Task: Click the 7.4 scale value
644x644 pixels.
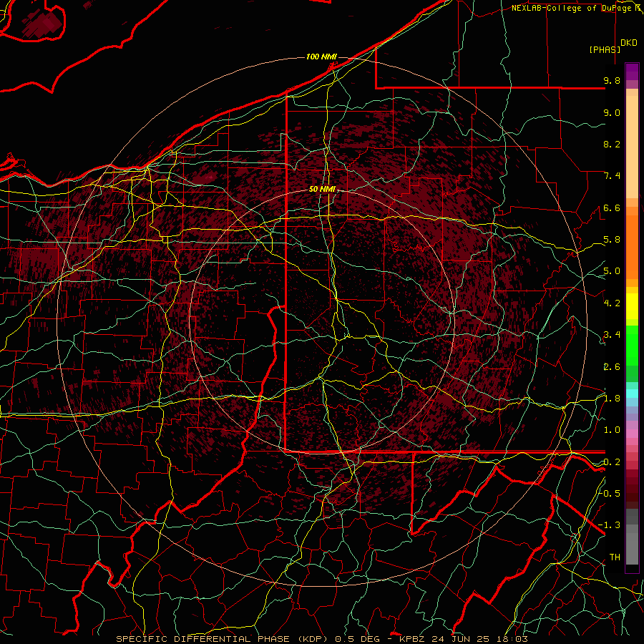Action: coord(612,176)
